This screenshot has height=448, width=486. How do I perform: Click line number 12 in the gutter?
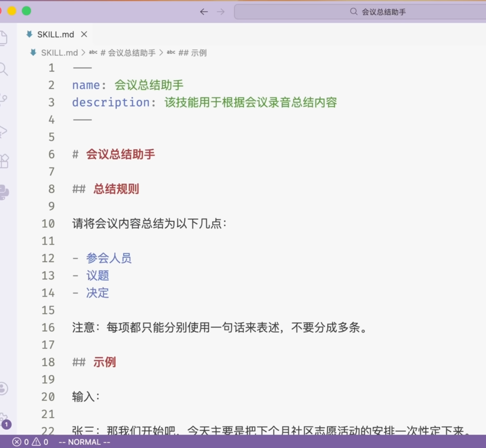(48, 258)
